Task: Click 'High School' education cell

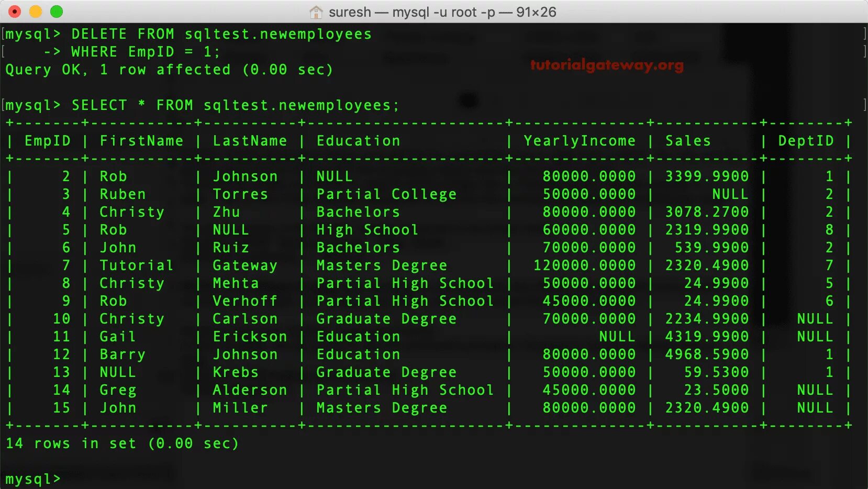Action: (368, 230)
